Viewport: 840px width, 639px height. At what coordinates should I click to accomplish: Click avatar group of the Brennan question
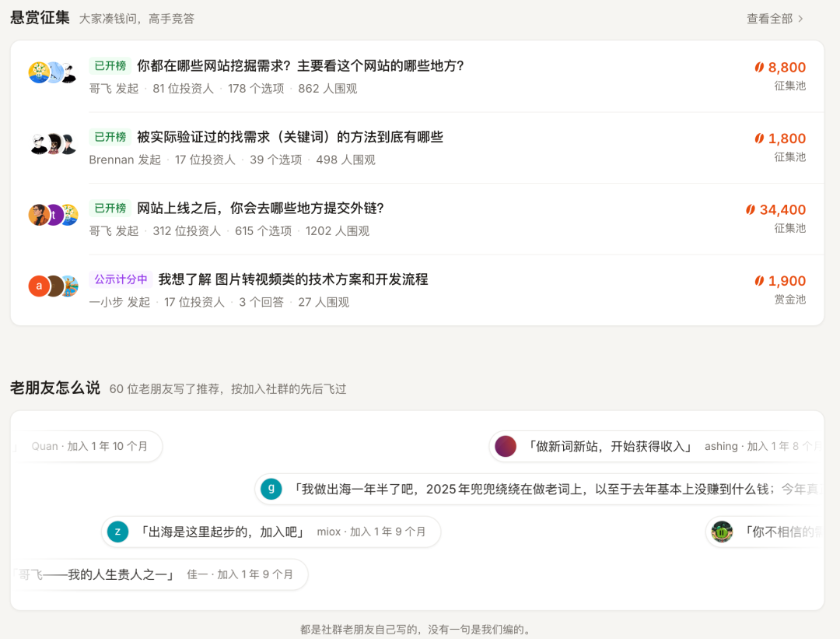[x=53, y=144]
